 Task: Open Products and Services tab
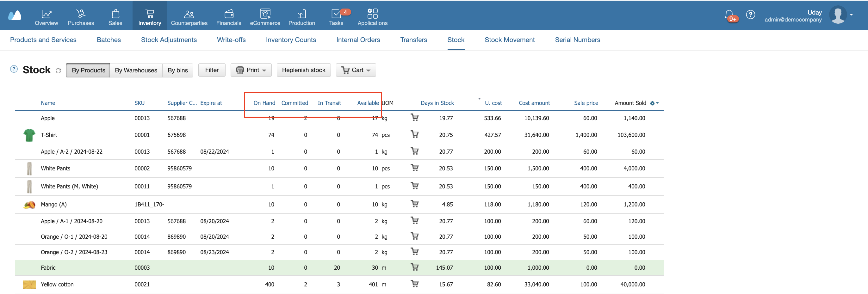point(43,40)
